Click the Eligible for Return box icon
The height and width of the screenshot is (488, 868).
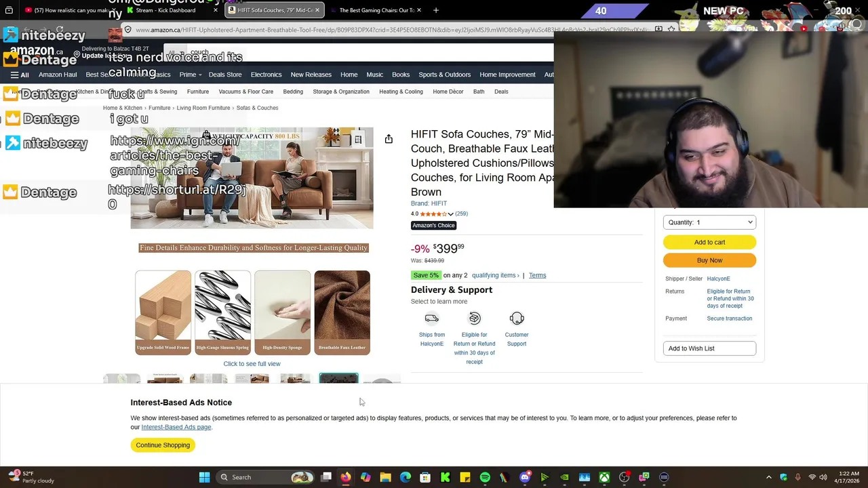pyautogui.click(x=474, y=318)
